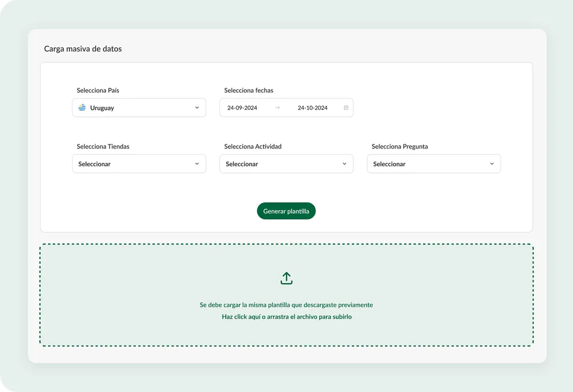Click the 'Carga masiva de datos' heading
Viewport: 573px width, 392px height.
83,49
